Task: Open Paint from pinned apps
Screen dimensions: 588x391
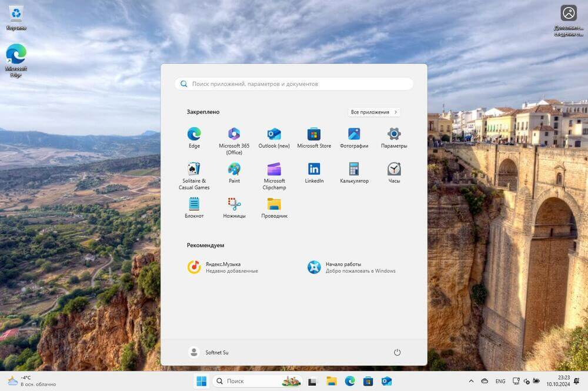Action: point(234,173)
